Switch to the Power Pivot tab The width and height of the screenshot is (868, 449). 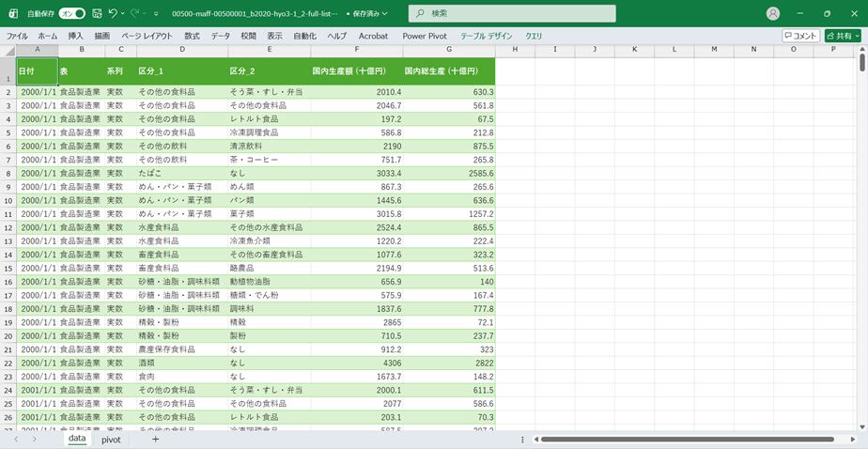pos(426,36)
